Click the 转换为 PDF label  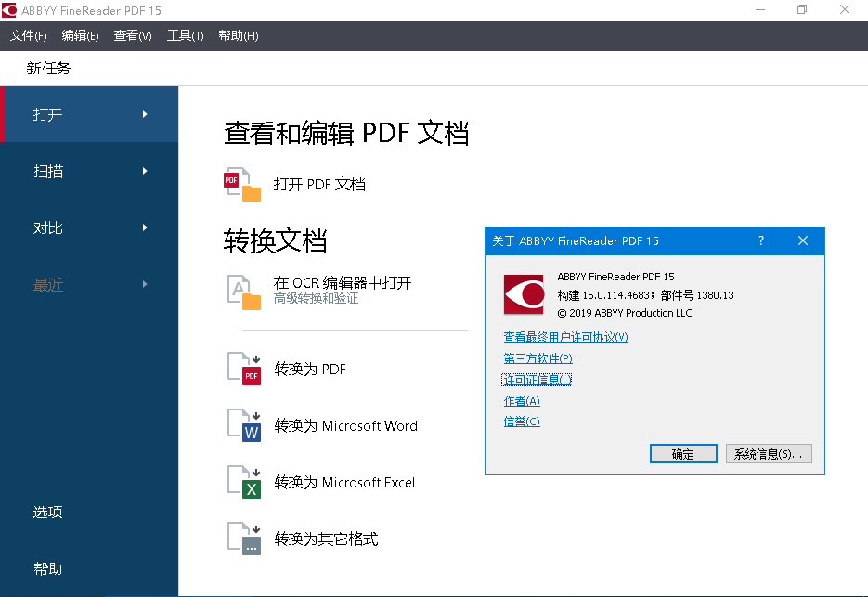click(310, 369)
